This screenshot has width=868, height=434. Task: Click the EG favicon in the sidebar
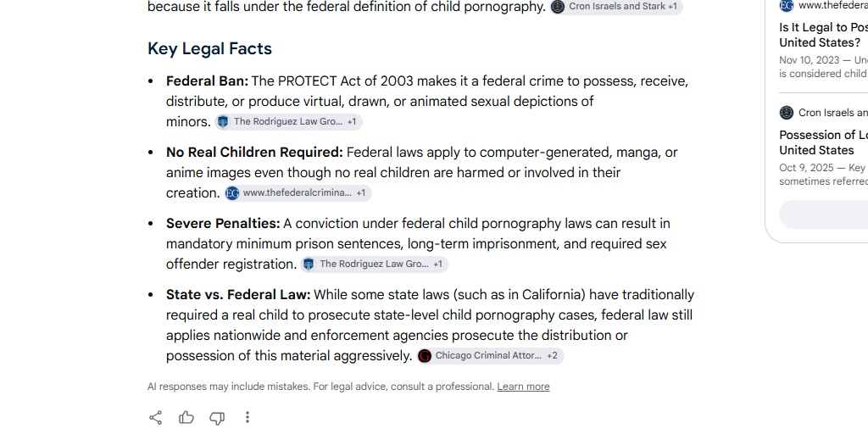click(786, 6)
